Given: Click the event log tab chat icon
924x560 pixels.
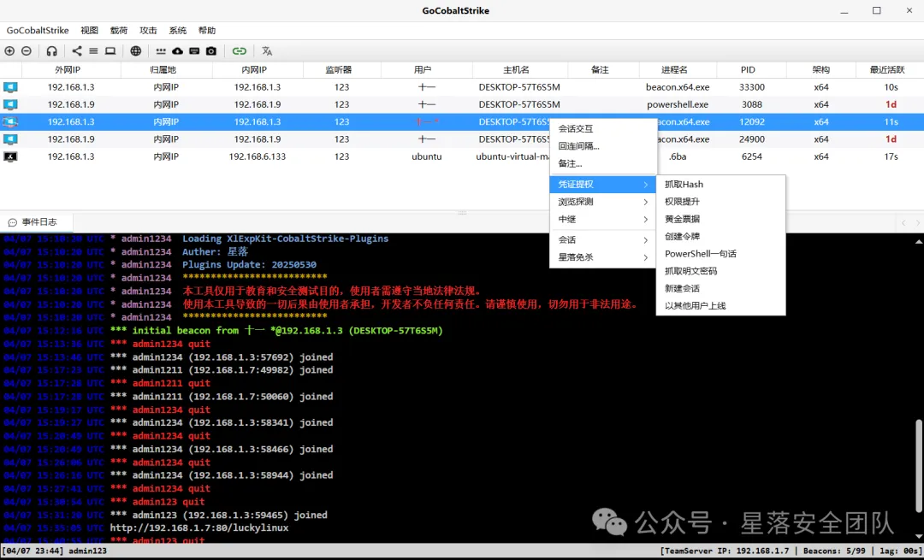Looking at the screenshot, I should 12,222.
